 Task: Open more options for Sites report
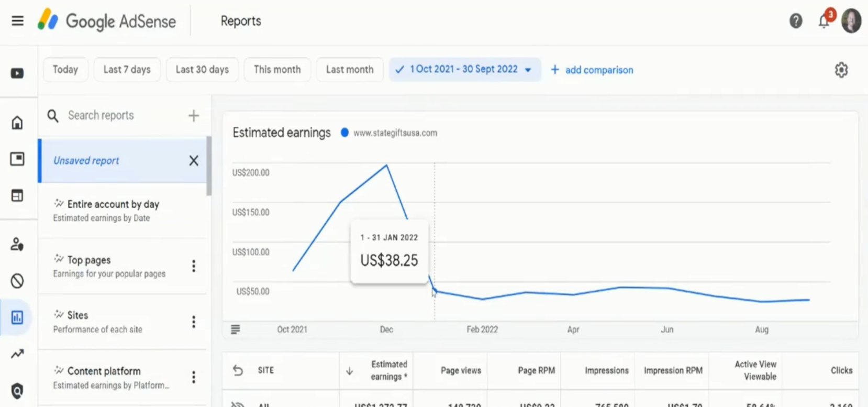click(x=194, y=322)
